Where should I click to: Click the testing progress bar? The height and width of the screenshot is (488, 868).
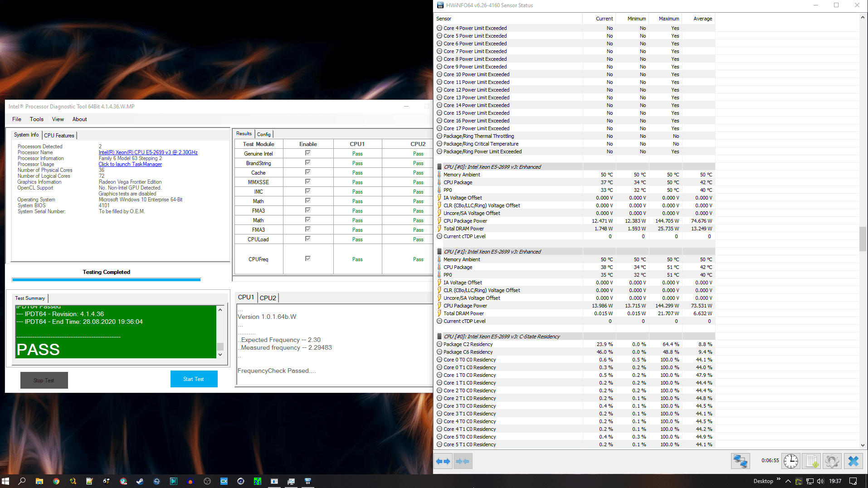[x=106, y=279]
